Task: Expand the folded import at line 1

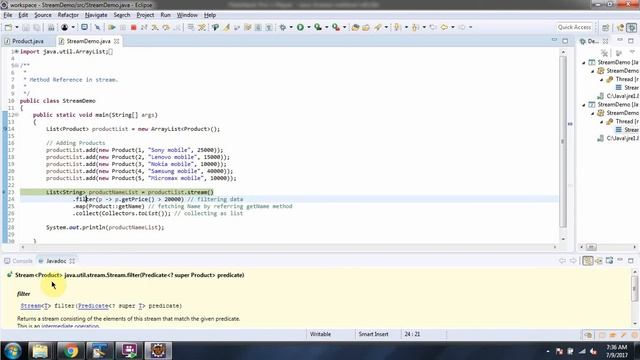Action: click(x=16, y=52)
